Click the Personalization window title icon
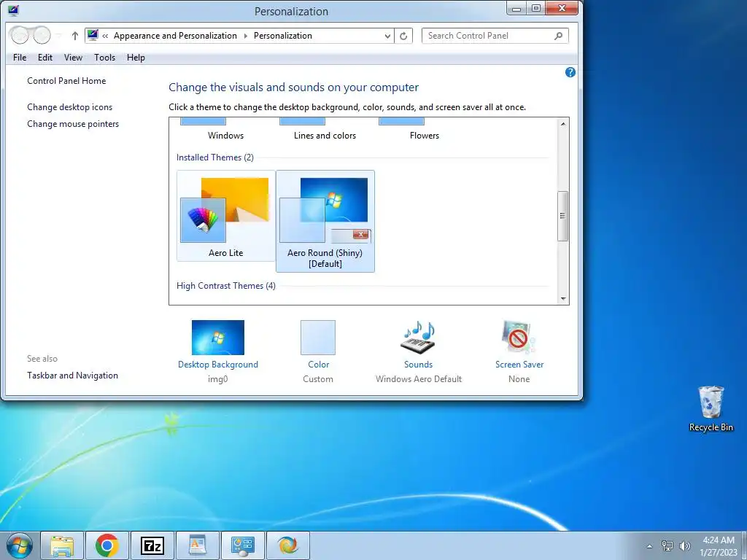747x560 pixels. point(13,10)
